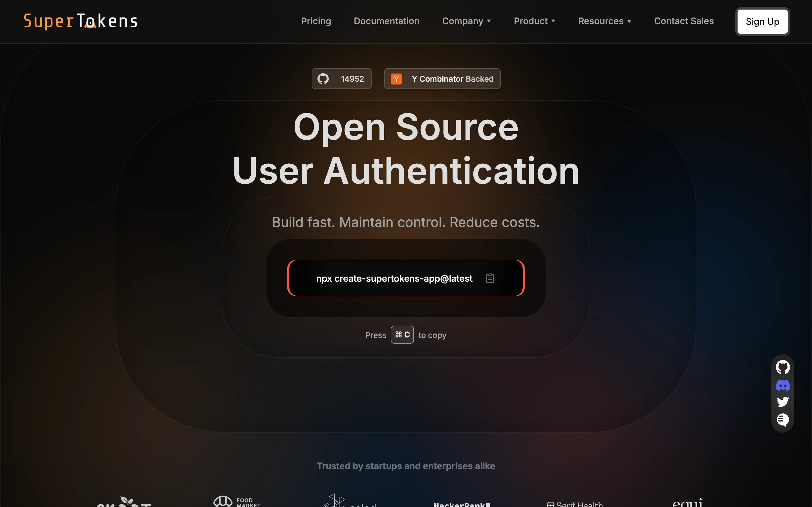This screenshot has height=507, width=812.
Task: Open the Pricing page
Action: [x=316, y=21]
